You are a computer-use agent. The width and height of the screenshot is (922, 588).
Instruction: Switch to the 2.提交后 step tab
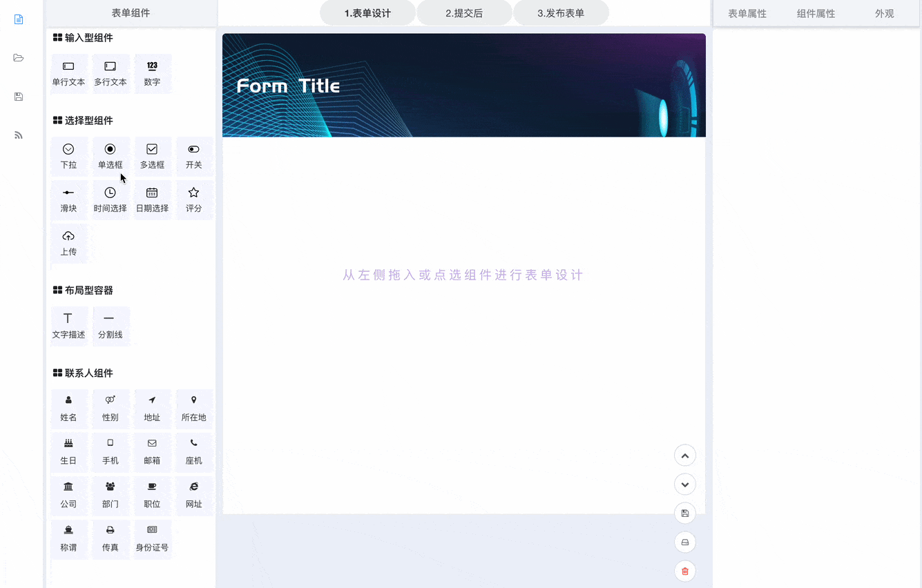coord(464,13)
